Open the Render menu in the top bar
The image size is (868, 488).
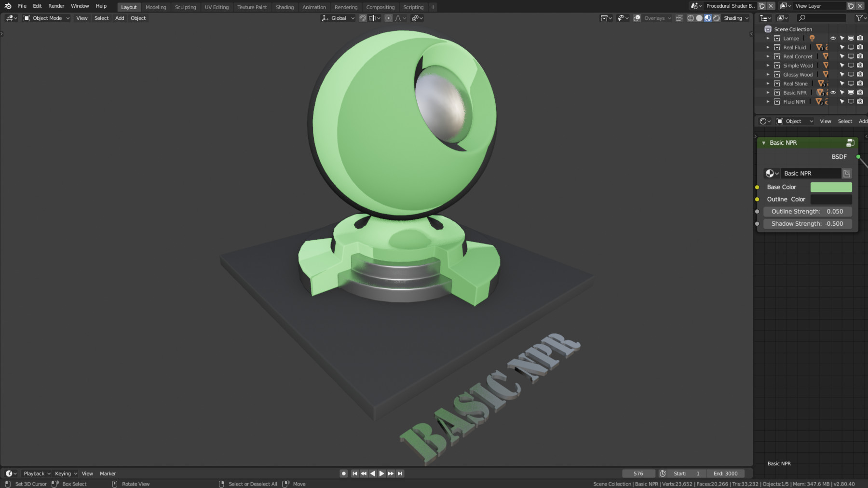coord(55,6)
